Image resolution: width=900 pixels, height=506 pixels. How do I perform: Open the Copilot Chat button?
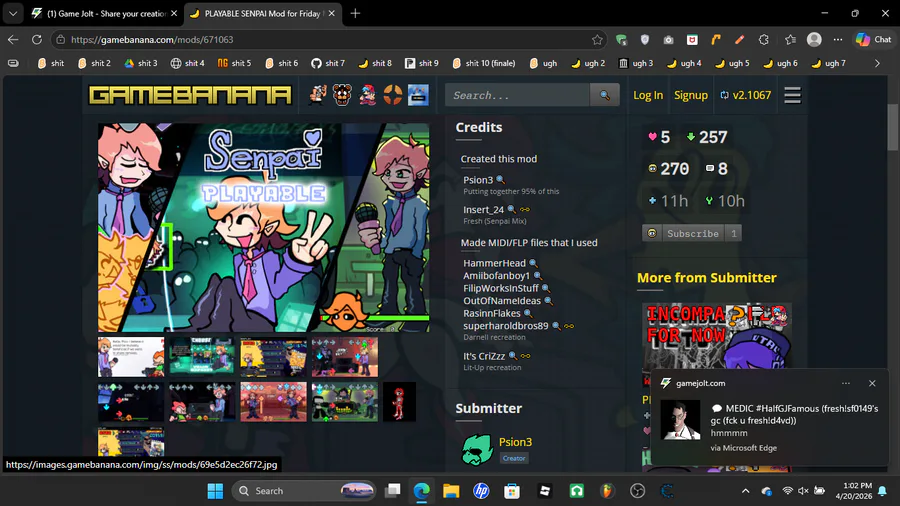[x=873, y=40]
